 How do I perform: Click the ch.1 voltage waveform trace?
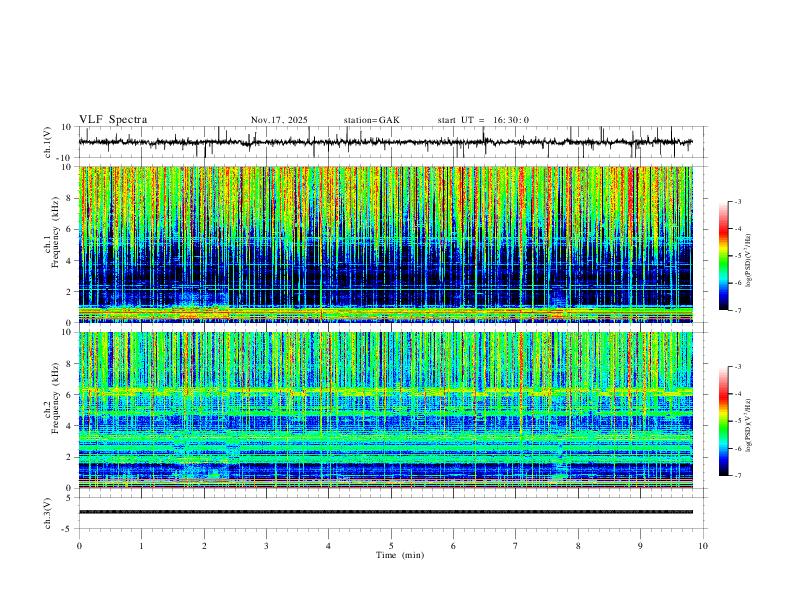click(385, 142)
